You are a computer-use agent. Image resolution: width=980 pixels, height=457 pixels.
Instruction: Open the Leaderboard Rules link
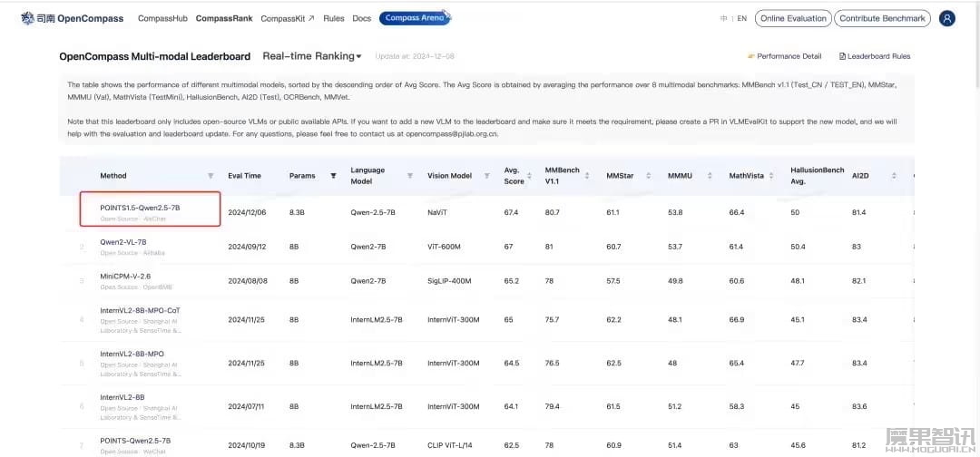point(875,56)
